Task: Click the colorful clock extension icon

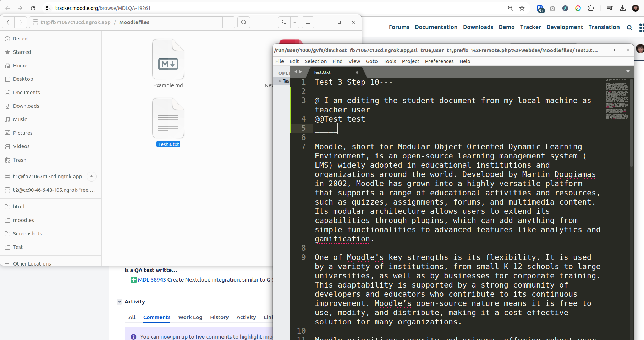Action: pos(578,8)
